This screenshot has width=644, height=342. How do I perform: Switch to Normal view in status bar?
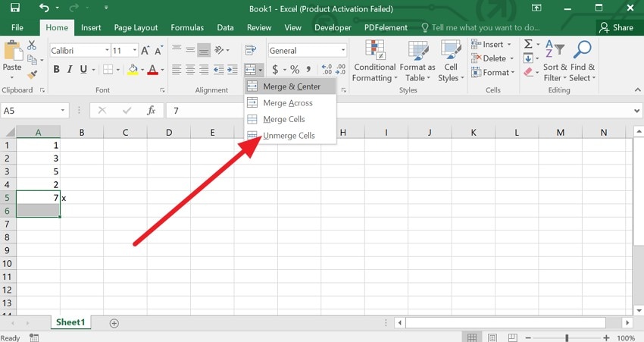[x=472, y=338]
